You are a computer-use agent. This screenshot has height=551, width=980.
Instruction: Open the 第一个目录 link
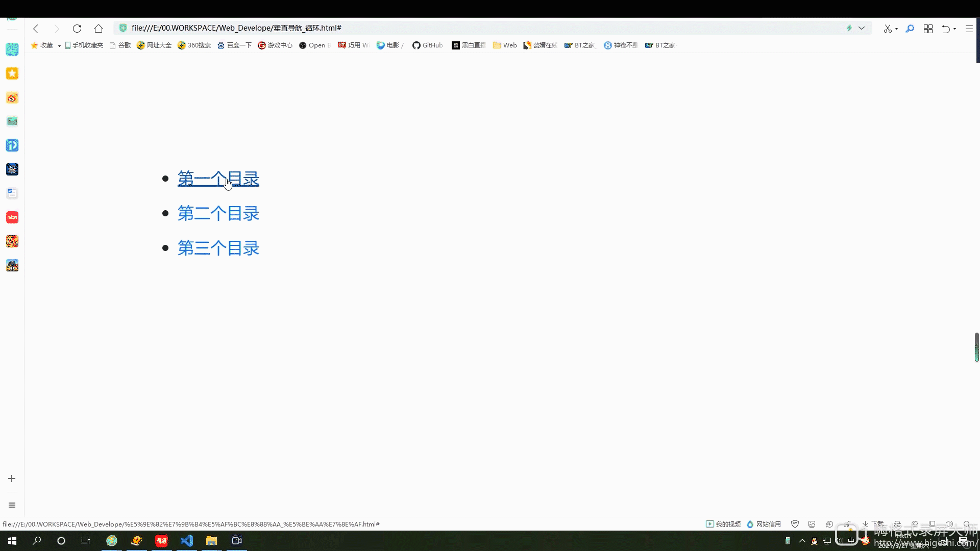coord(218,178)
